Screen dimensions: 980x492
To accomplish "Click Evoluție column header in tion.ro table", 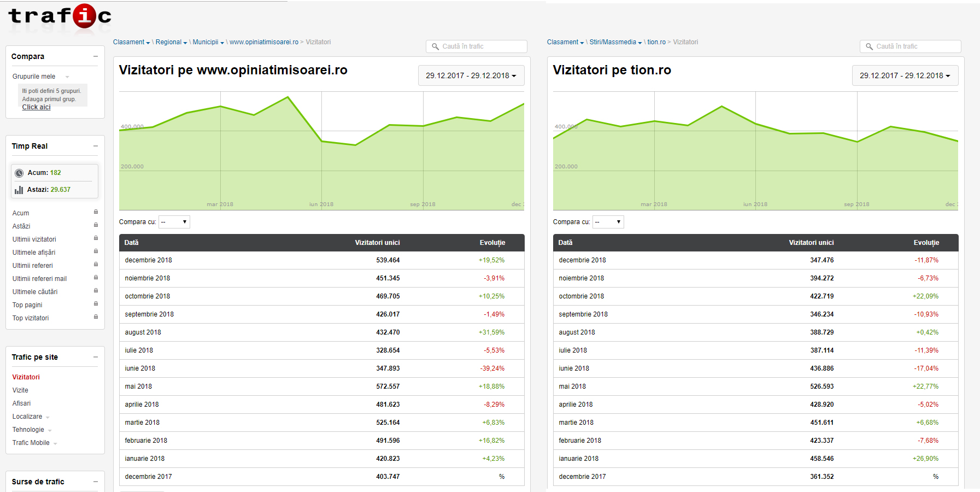I will point(926,243).
